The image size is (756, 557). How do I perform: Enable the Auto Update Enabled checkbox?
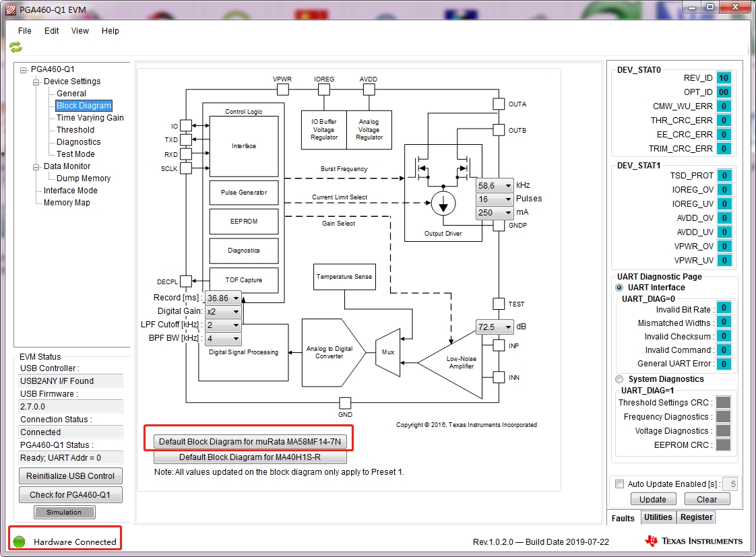pyautogui.click(x=619, y=484)
